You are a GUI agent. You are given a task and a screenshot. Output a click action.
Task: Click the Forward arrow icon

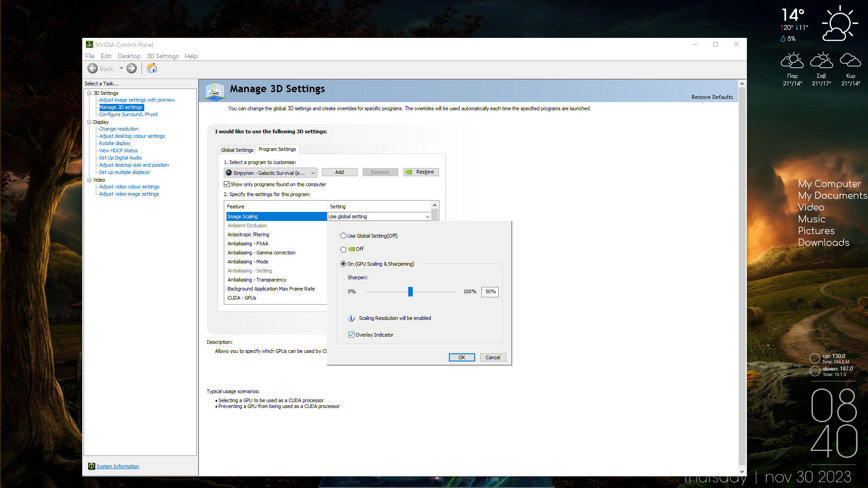132,69
